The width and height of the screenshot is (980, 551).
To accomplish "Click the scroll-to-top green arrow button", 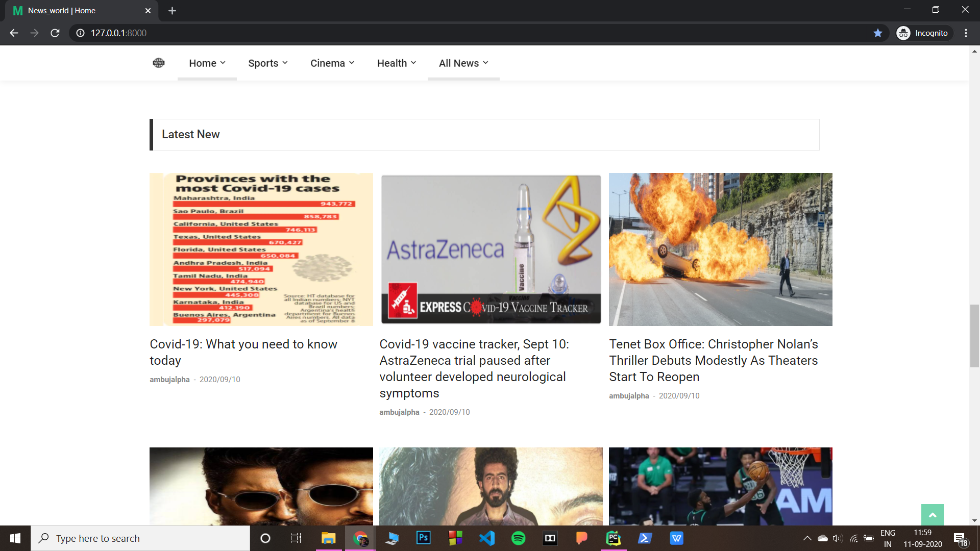I will [933, 515].
